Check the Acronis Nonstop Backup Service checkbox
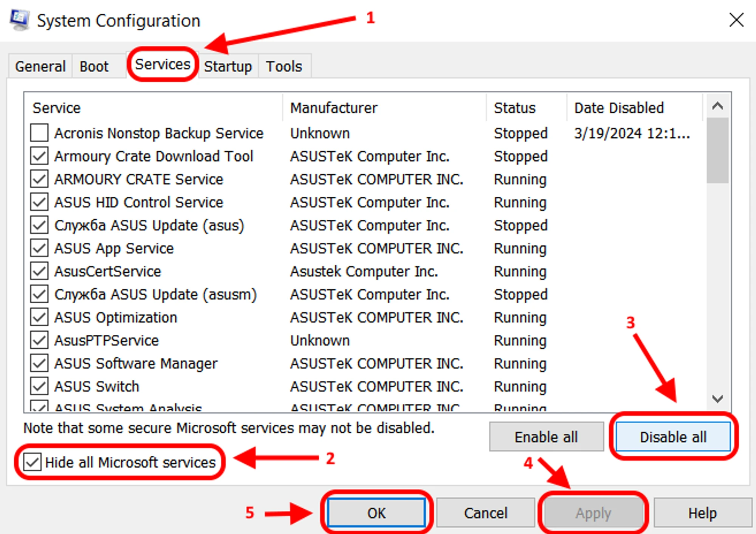The image size is (756, 534). point(39,133)
